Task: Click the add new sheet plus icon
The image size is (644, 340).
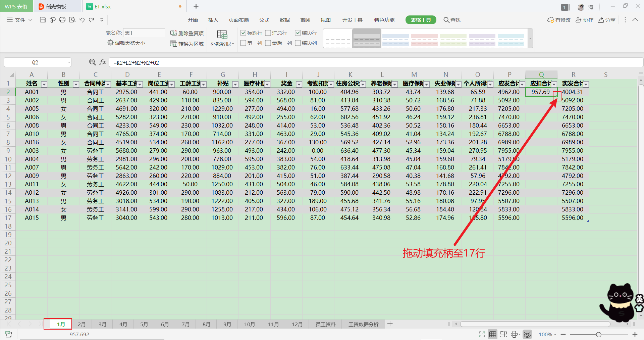Action: [390, 324]
